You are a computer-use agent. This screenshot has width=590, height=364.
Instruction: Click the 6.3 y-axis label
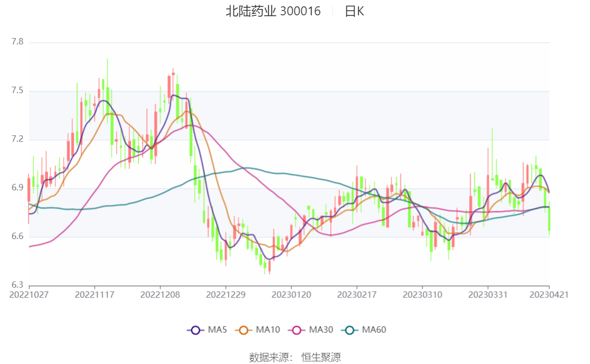[x=17, y=285]
